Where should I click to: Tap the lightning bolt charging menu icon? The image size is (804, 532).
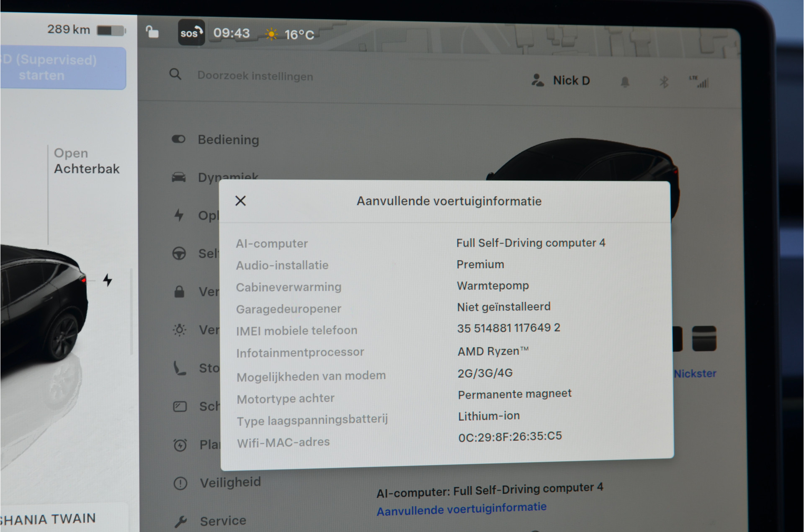click(179, 215)
